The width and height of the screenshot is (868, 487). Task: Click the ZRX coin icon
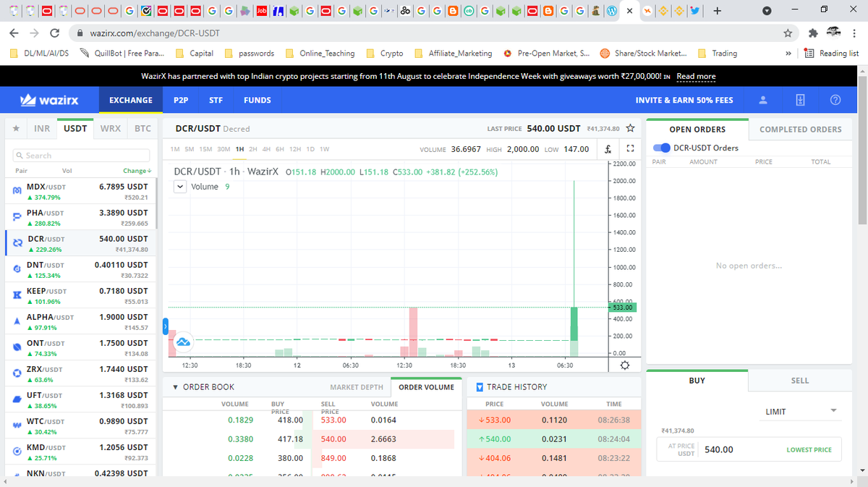[x=17, y=374]
